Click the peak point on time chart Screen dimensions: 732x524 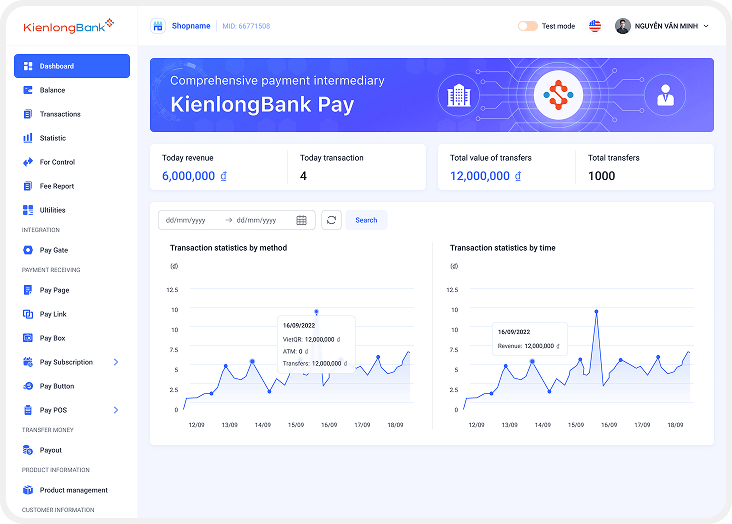click(596, 312)
